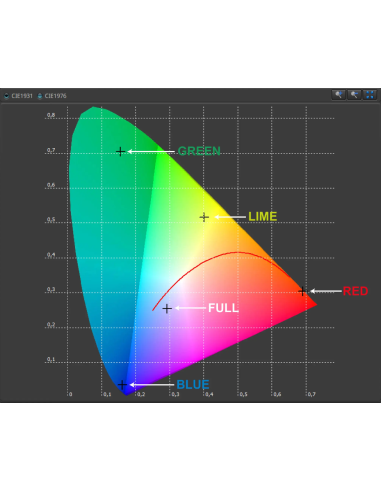Click the LIME text label
Screen dimensions: 381x492
(263, 217)
